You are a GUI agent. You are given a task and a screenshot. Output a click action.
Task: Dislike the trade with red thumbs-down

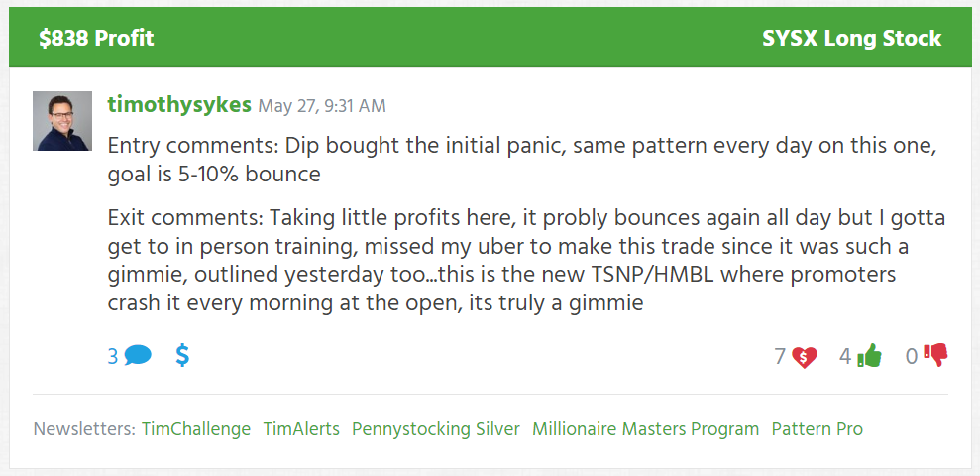coord(935,356)
